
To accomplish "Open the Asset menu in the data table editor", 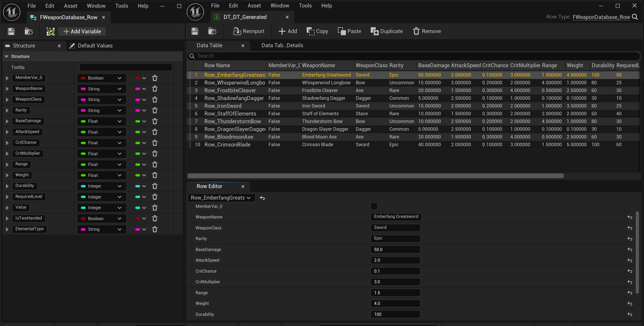I will [254, 5].
